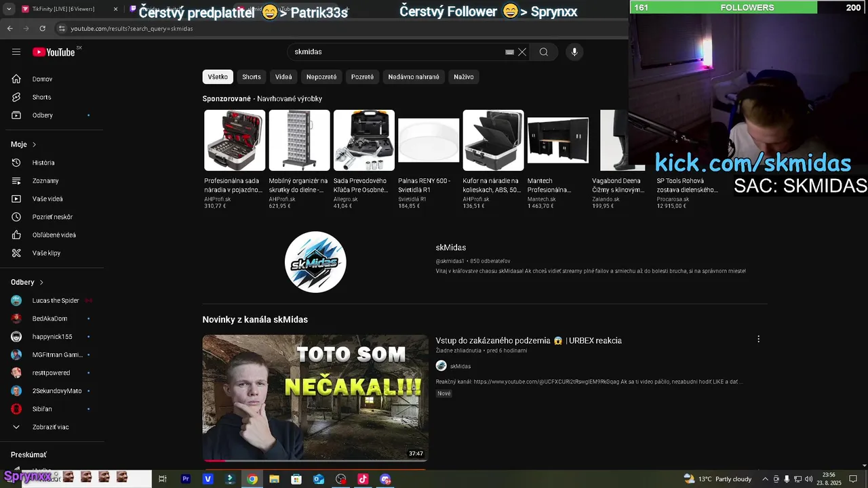Expand the Odbery subscriptions heading

click(27, 282)
